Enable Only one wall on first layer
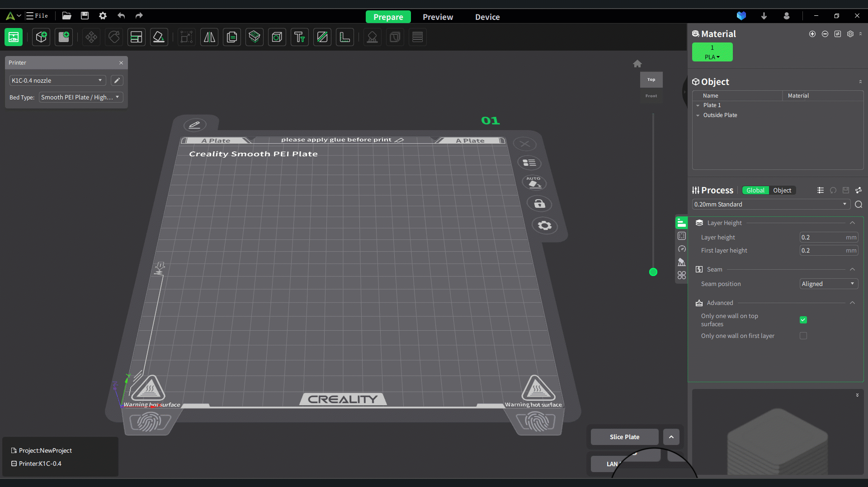Viewport: 868px width, 487px height. (803, 336)
